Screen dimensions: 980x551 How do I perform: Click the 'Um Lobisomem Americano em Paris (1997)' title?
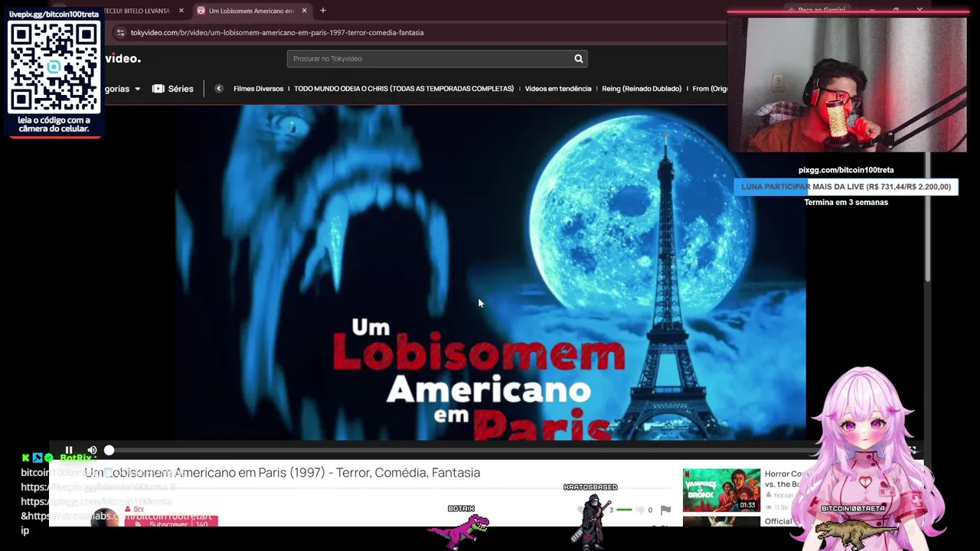[283, 473]
